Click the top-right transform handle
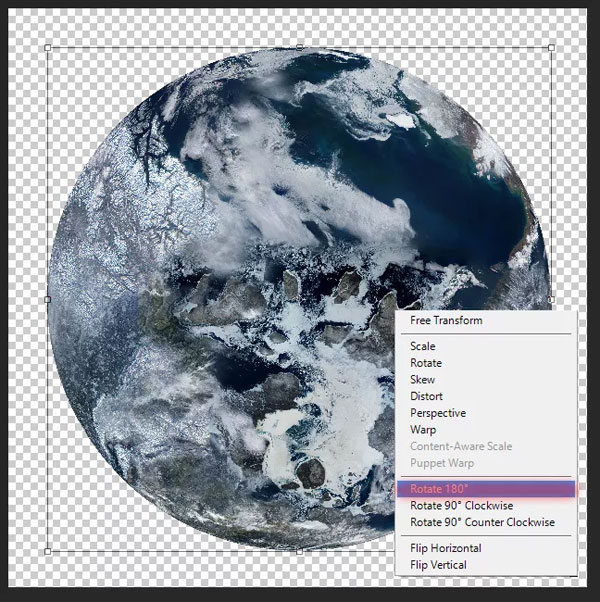This screenshot has width=600, height=602. [551, 48]
